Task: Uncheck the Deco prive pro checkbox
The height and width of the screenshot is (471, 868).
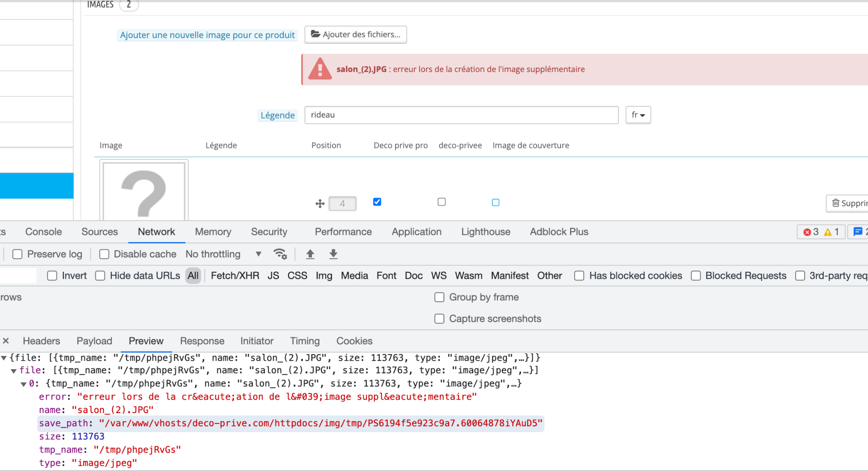Action: (x=377, y=202)
